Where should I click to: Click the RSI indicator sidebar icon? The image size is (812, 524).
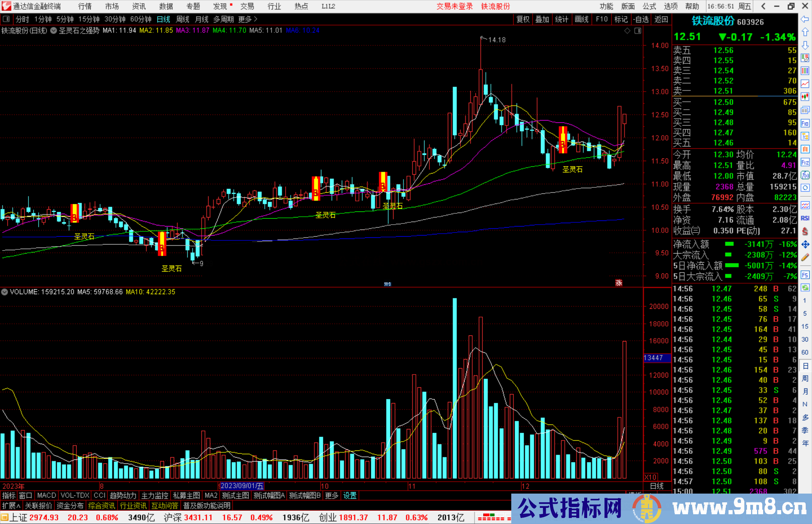click(x=805, y=218)
